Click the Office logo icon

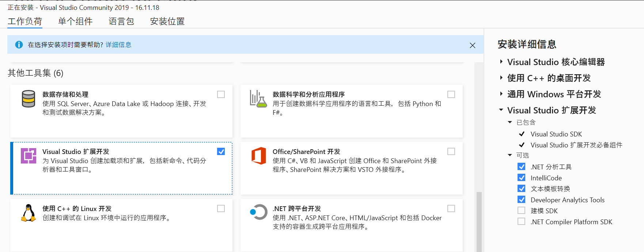coord(258,156)
